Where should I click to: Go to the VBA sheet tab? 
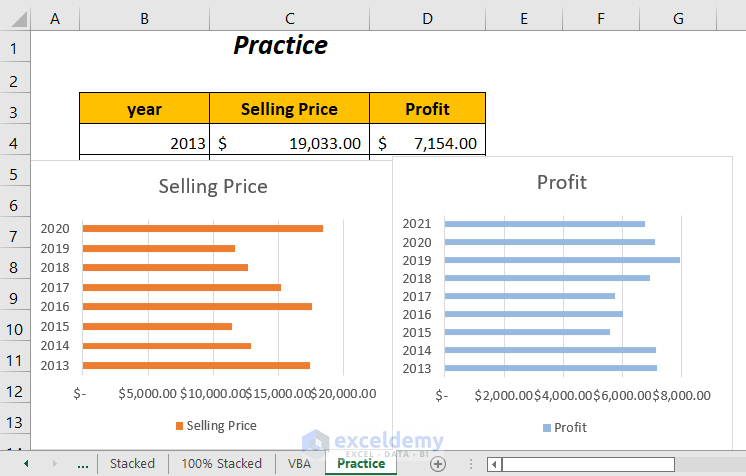(x=299, y=464)
